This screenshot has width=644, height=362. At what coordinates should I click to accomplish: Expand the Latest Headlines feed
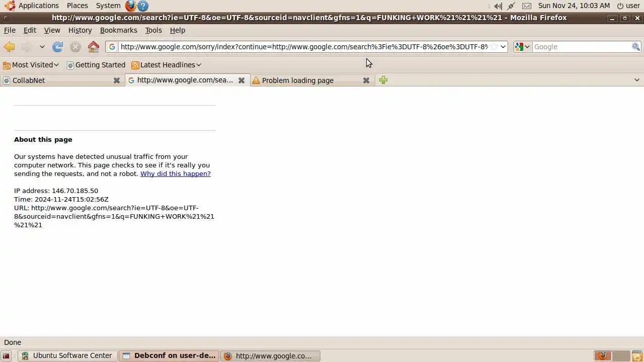[x=166, y=65]
